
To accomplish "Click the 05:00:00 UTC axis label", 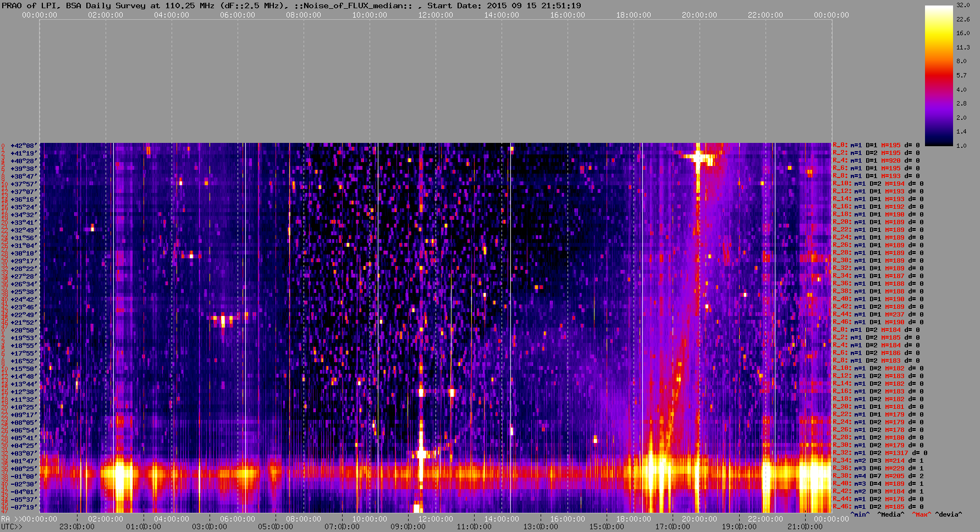I will (x=276, y=527).
